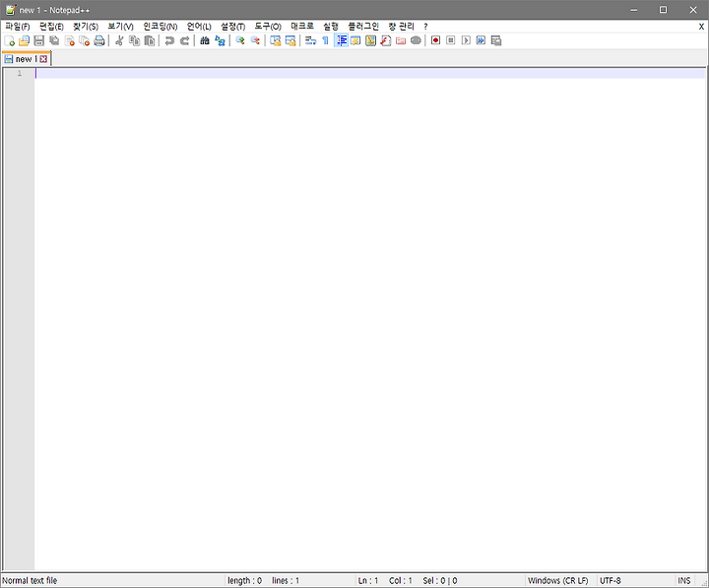709x588 pixels.
Task: Toggle the highlighted Indent Guide icon
Action: coord(341,40)
